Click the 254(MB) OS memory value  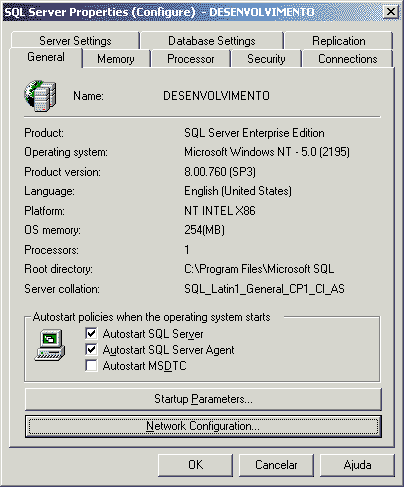pyautogui.click(x=204, y=230)
